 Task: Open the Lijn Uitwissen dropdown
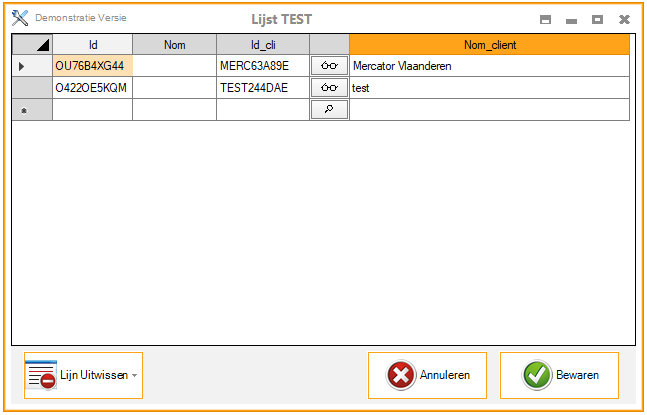(x=134, y=376)
